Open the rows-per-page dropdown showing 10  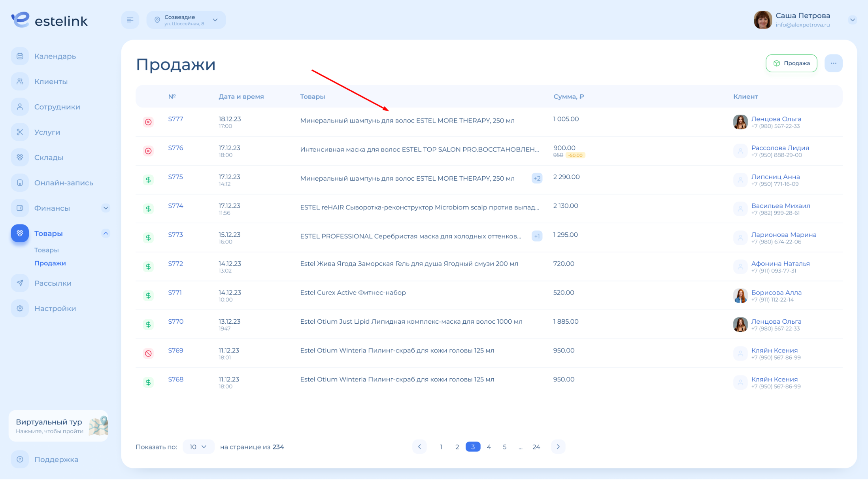198,447
